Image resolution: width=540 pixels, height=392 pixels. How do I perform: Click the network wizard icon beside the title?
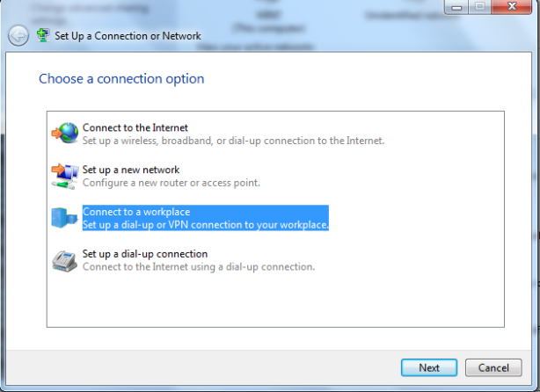(43, 35)
